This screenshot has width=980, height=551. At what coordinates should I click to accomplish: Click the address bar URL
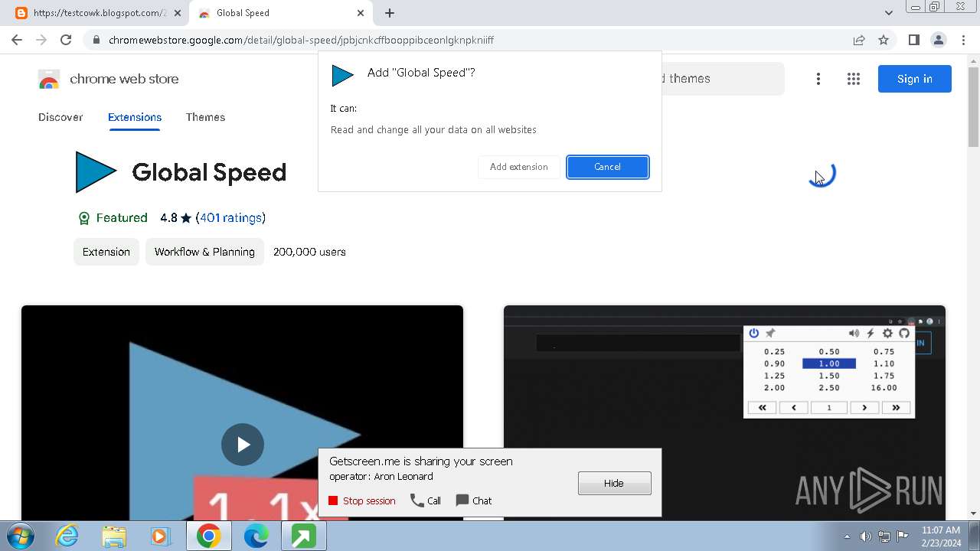pyautogui.click(x=301, y=40)
